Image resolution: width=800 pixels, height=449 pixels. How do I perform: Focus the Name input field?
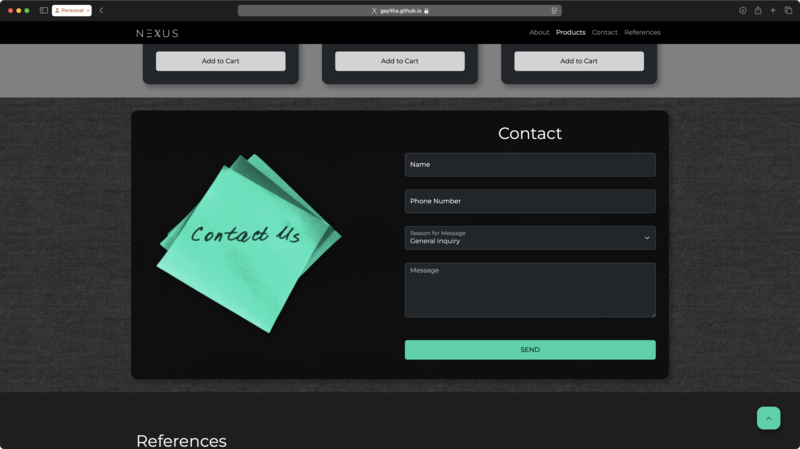tap(529, 165)
